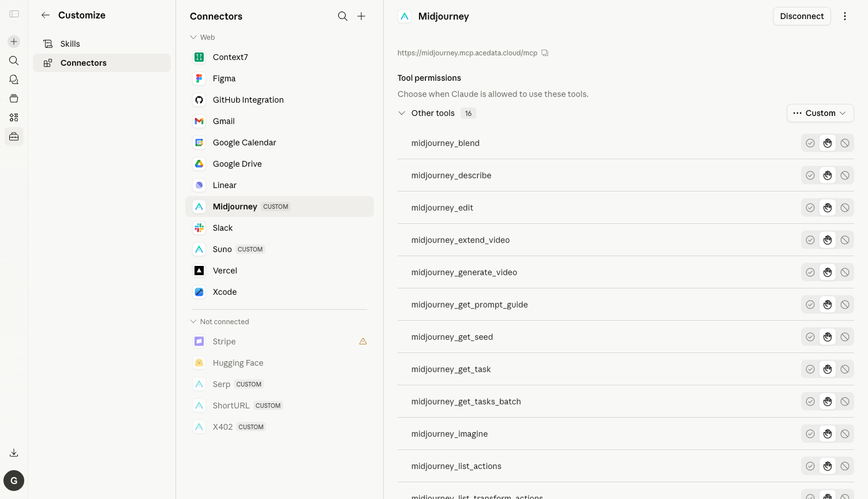Select the Serp custom connector
This screenshot has height=499, width=868.
[x=279, y=384]
